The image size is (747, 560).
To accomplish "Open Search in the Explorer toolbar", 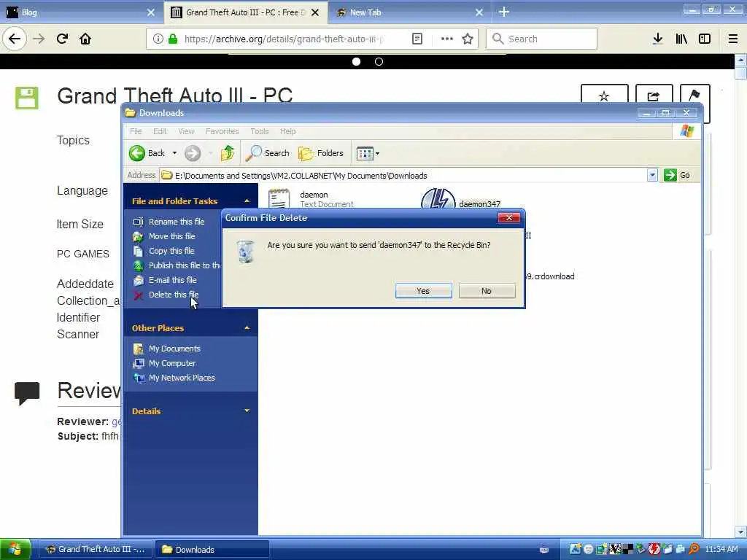I will (x=268, y=153).
